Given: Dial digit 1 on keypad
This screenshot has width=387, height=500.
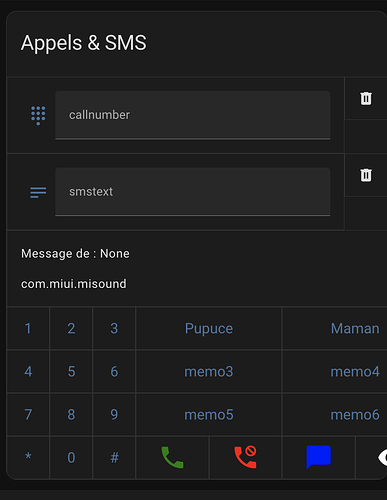Looking at the screenshot, I should pos(28,328).
